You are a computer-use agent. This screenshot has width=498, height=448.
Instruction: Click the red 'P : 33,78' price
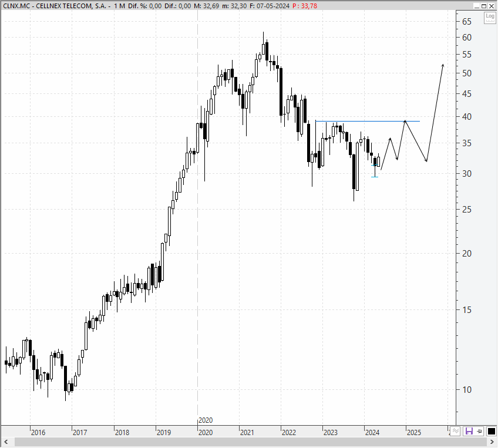(305, 6)
